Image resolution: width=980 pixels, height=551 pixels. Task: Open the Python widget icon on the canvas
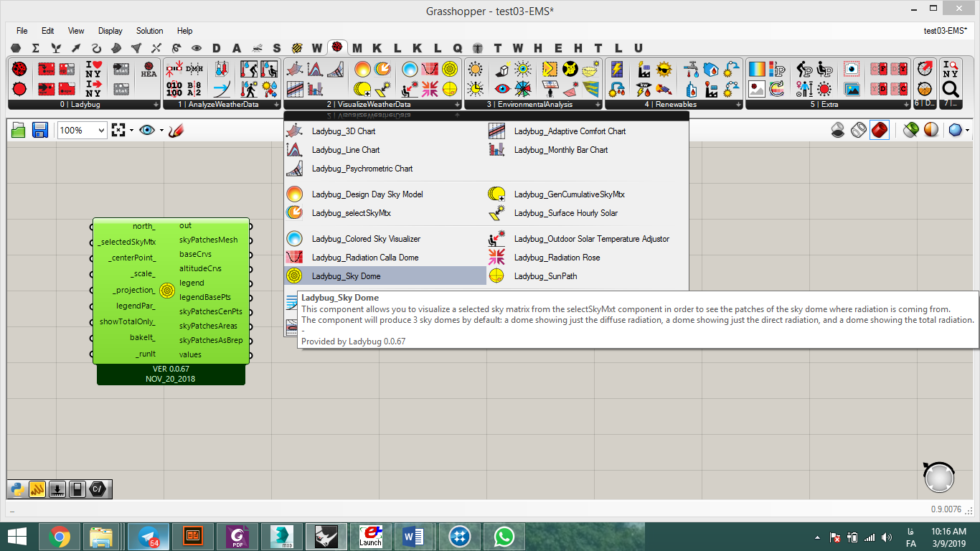click(17, 489)
